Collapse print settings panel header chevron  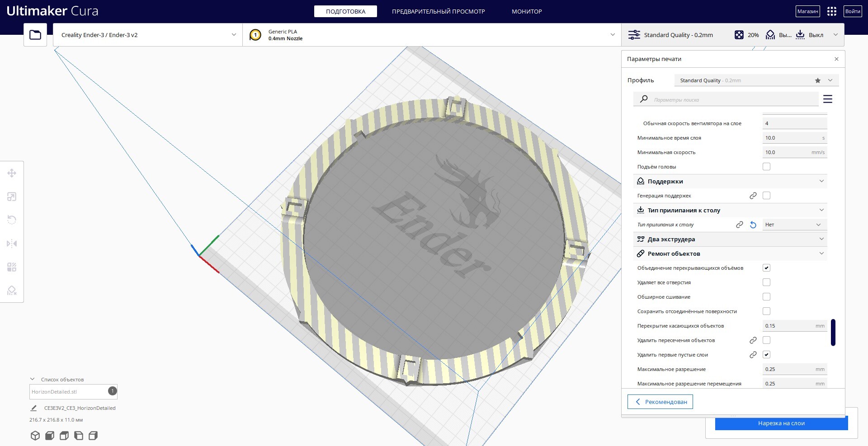(835, 35)
